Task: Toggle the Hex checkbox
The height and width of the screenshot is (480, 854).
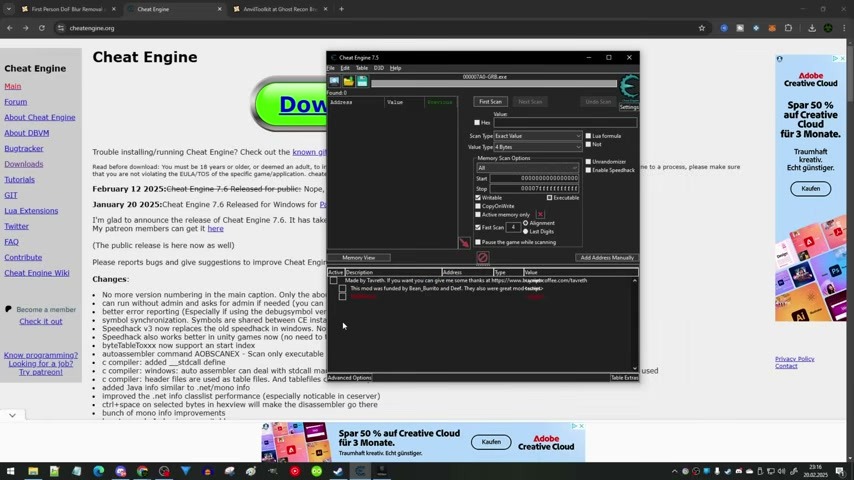Action: click(x=477, y=123)
